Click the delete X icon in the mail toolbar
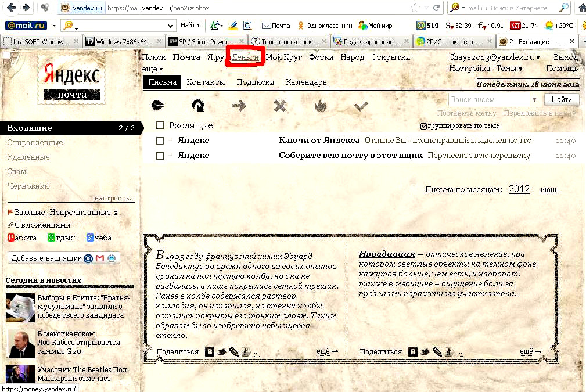586x392 pixels. point(279,106)
